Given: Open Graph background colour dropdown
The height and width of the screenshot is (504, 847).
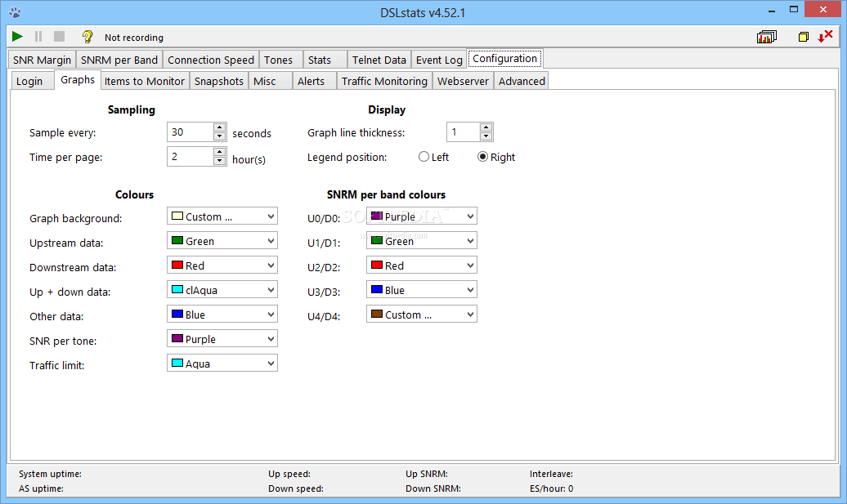Looking at the screenshot, I should click(x=222, y=216).
